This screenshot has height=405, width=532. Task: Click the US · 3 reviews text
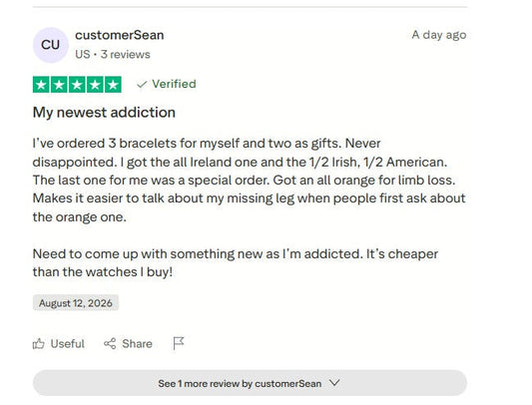click(113, 54)
